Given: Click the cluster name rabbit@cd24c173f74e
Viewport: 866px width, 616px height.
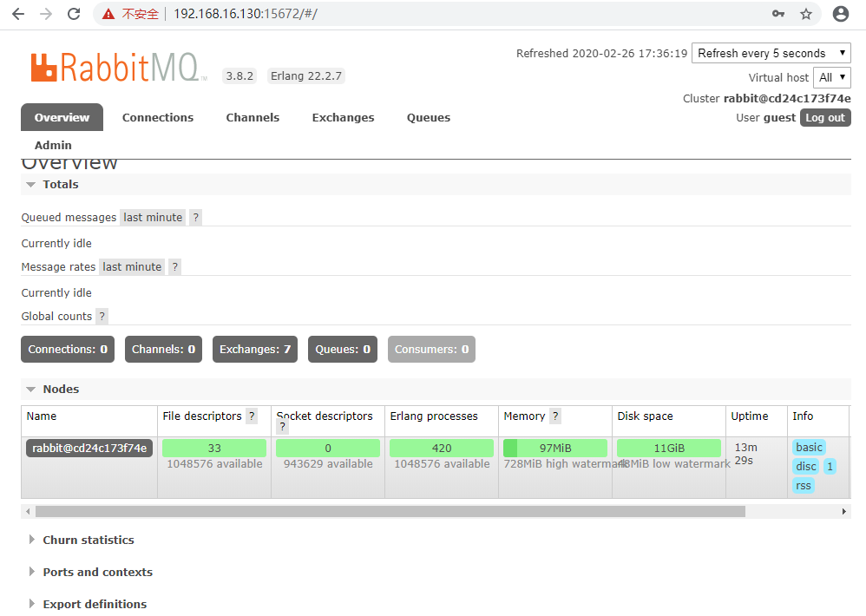Looking at the screenshot, I should pyautogui.click(x=787, y=98).
